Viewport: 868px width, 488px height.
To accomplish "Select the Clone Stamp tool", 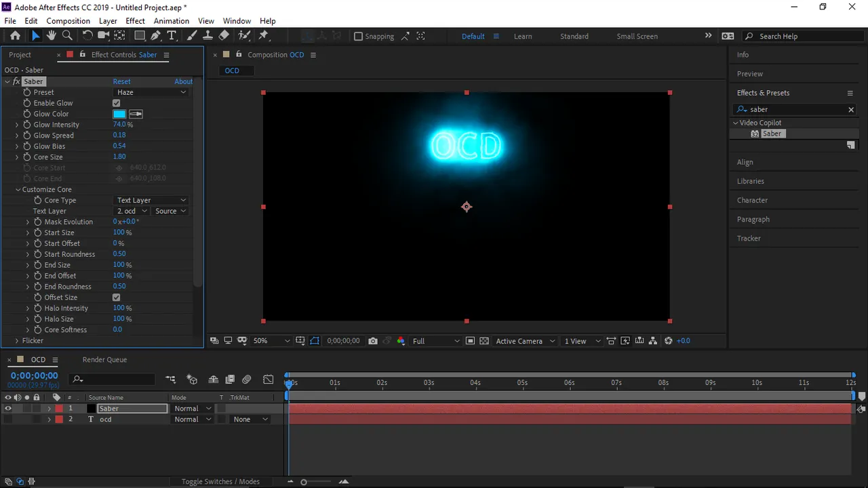I will [x=208, y=36].
